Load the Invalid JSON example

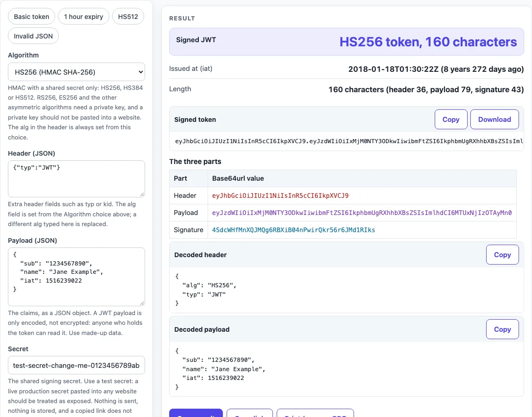point(33,36)
